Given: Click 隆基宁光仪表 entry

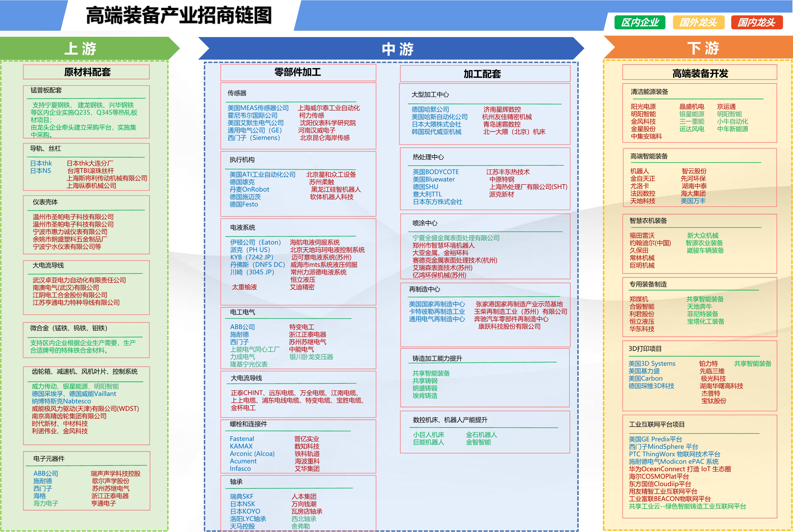Looking at the screenshot, I should (x=248, y=364).
